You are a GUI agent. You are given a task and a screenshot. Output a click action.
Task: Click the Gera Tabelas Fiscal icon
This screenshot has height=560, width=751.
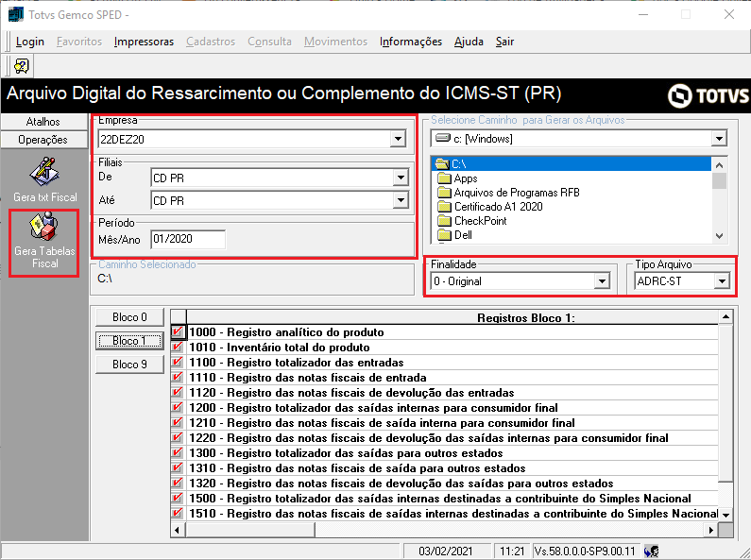point(44,227)
